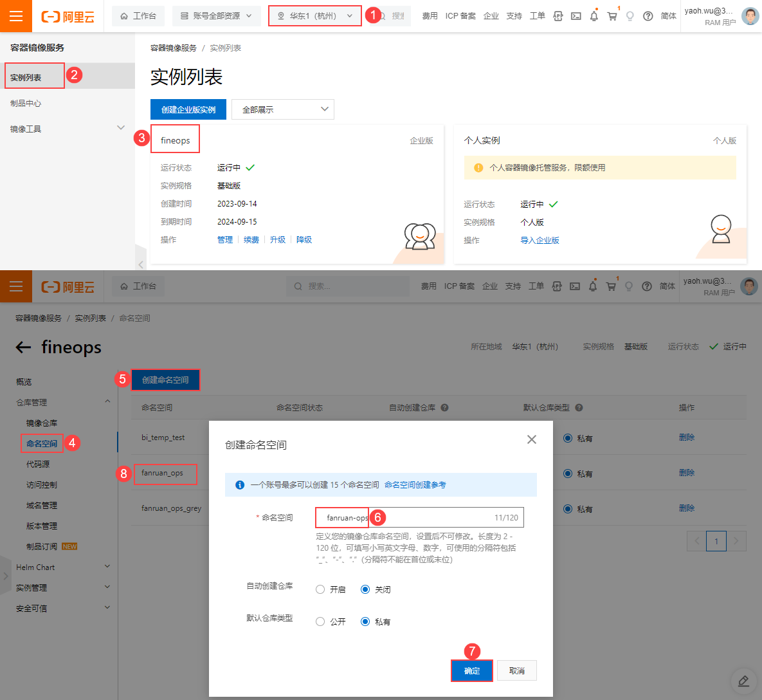The image size is (762, 700).
Task: Click the help icon in the lower header
Action: (646, 286)
